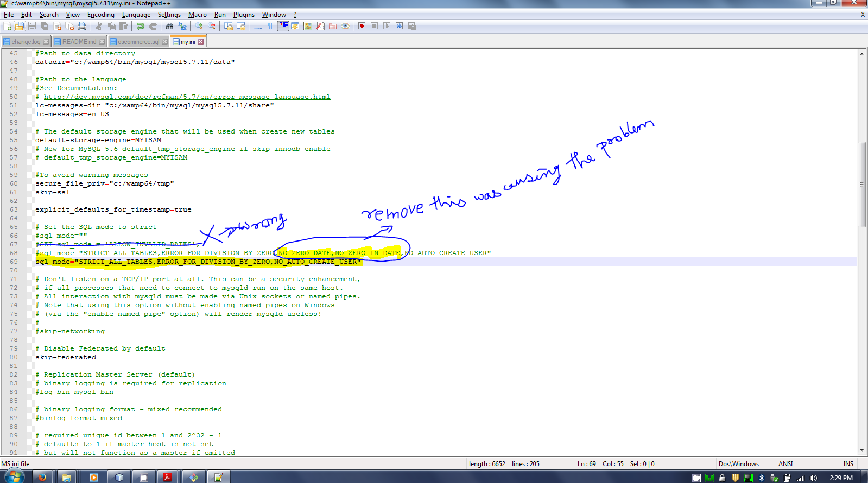Close the current document using toolbar icon
Image resolution: width=868 pixels, height=483 pixels.
point(57,26)
